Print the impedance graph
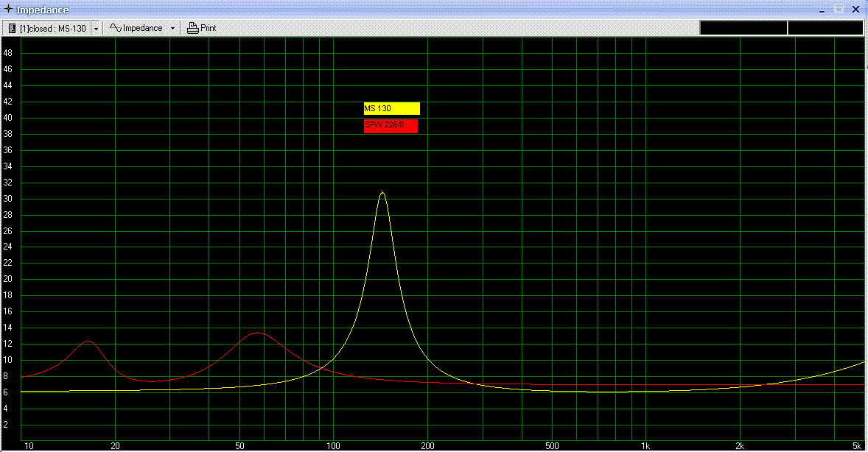The height and width of the screenshot is (452, 868). [x=201, y=28]
